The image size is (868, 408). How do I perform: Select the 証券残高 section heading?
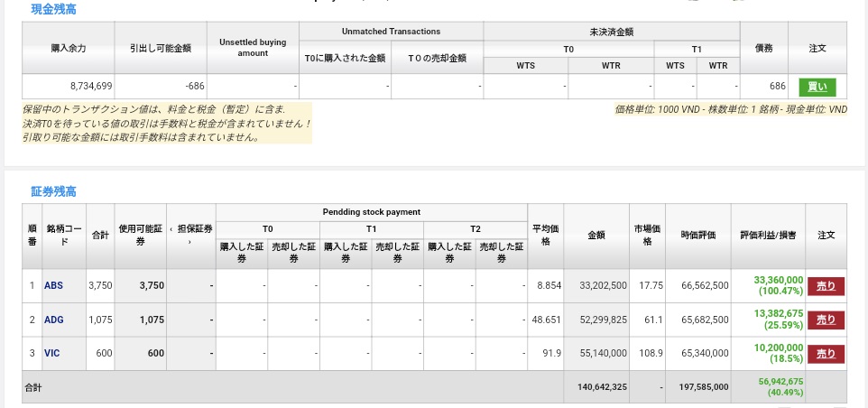(x=53, y=191)
